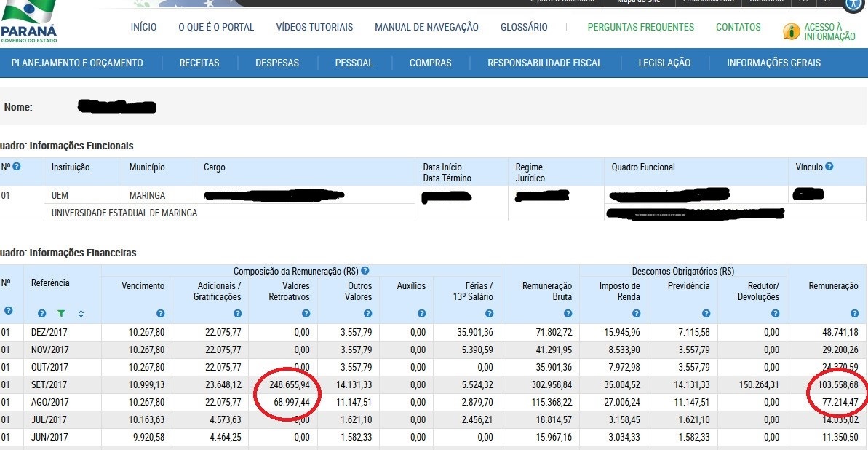Image resolution: width=868 pixels, height=450 pixels.
Task: Open MANUAL DE NAVEGAÇÃO link
Action: point(426,27)
